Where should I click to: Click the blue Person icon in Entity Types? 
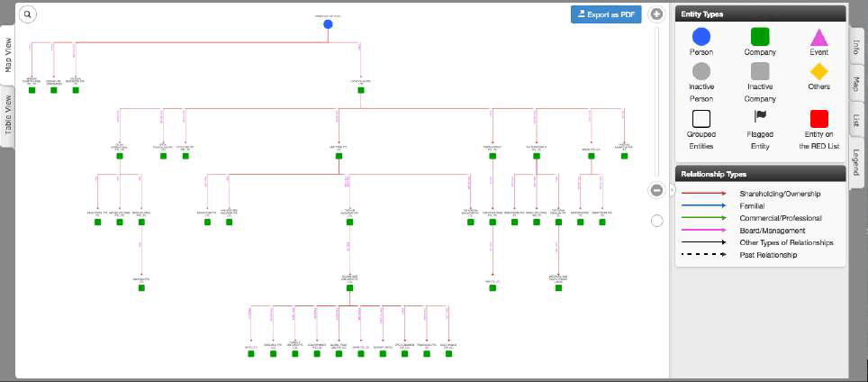click(701, 37)
